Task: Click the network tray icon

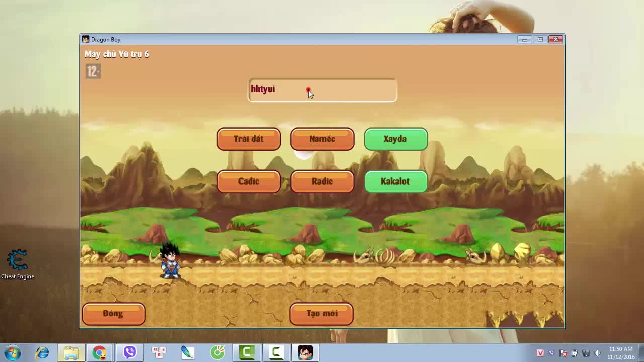Action: [586, 353]
